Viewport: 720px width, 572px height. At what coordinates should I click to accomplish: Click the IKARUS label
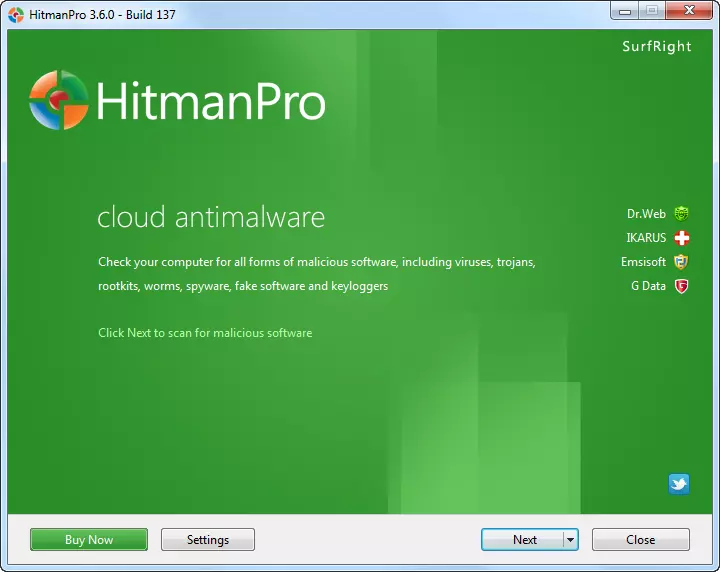click(x=646, y=238)
